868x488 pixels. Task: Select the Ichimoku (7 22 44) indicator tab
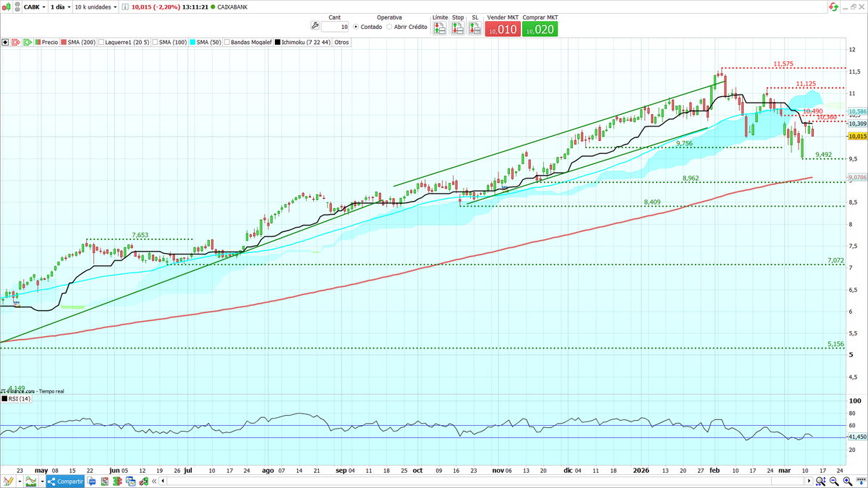302,42
